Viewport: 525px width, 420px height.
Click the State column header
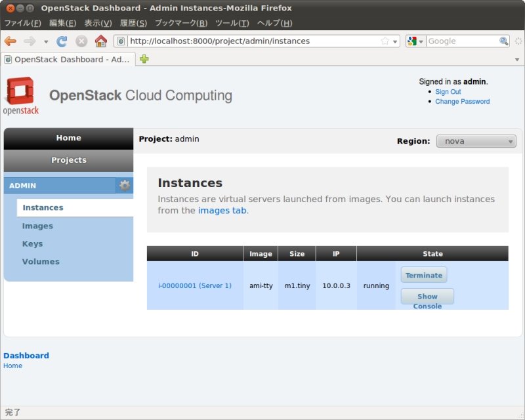[x=432, y=254]
